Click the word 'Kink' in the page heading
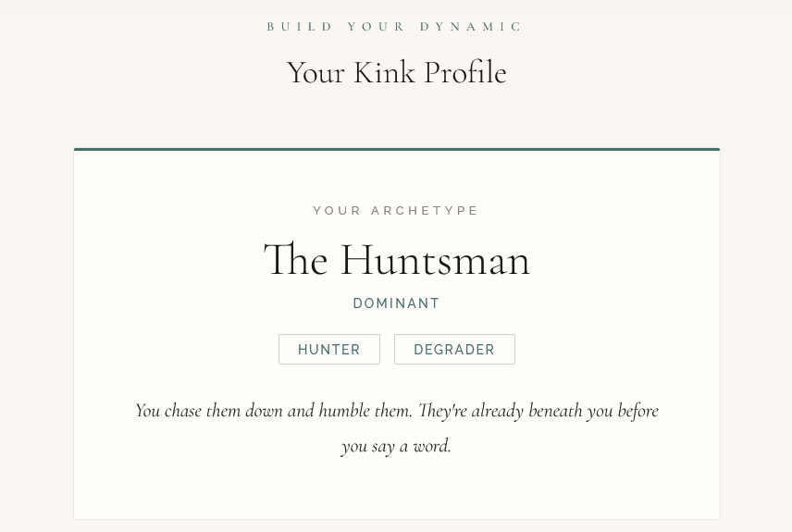Screen dimensions: 792x532 (x=384, y=73)
